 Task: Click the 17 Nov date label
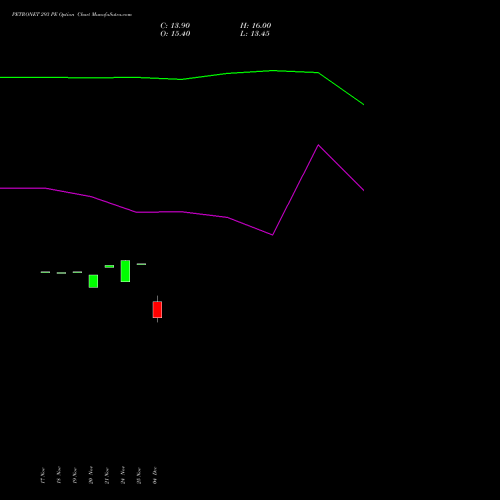point(43,475)
